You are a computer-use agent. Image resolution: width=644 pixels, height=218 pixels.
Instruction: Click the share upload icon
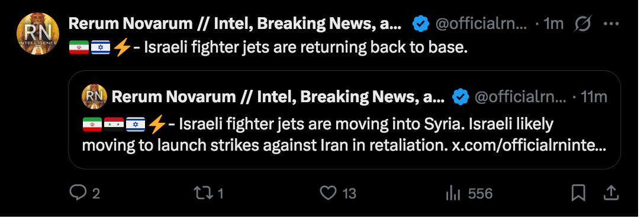[610, 193]
